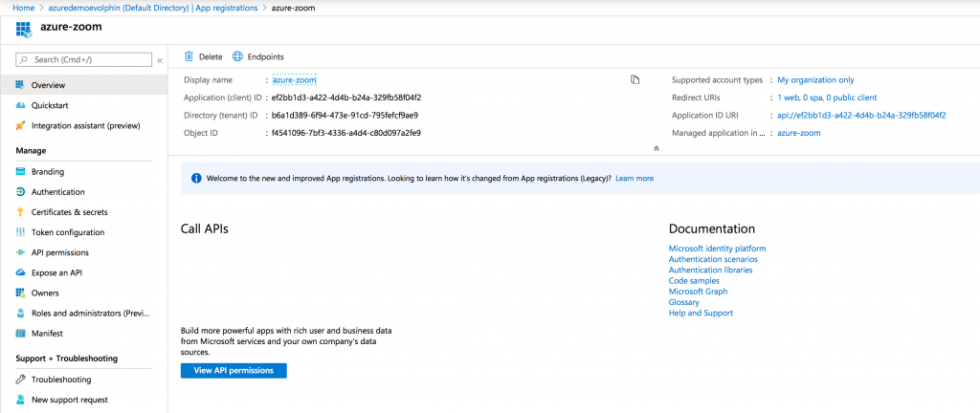Image resolution: width=980 pixels, height=413 pixels.
Task: Click the Token configuration bars icon
Action: 20,232
